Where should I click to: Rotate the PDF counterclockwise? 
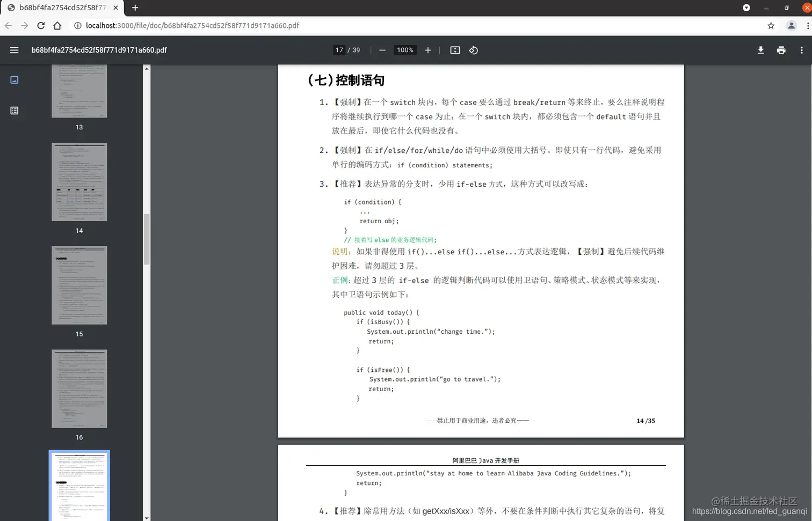473,50
